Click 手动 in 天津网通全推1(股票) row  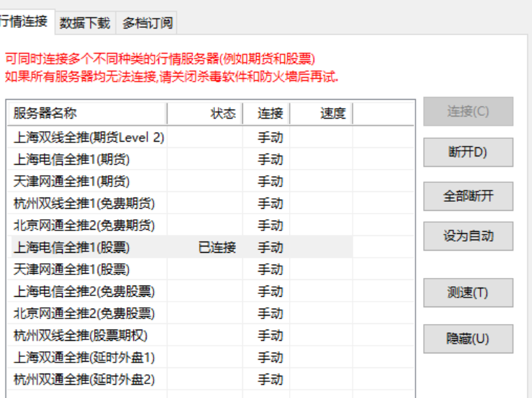[x=270, y=270]
